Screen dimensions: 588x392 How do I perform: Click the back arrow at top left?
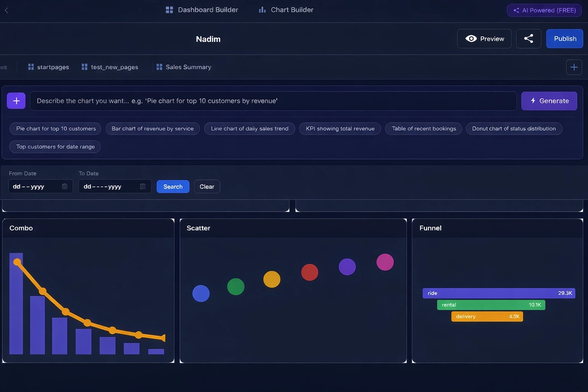pyautogui.click(x=6, y=10)
